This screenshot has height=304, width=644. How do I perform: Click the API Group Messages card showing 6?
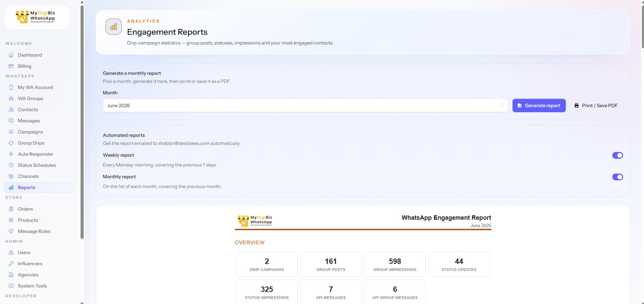395,292
